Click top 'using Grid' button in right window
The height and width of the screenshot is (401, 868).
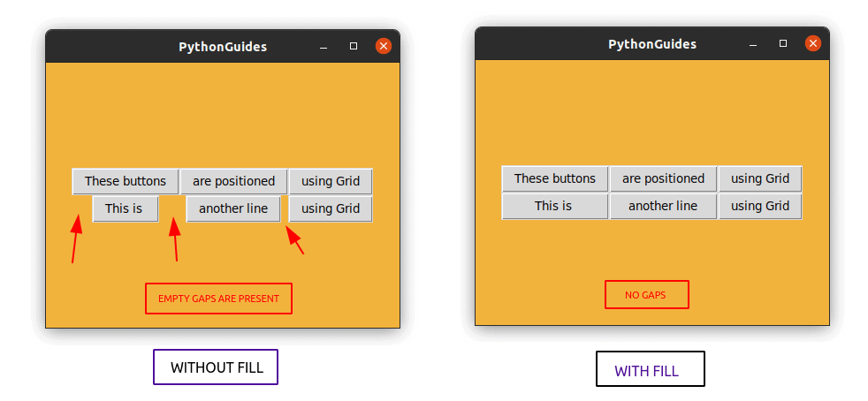[760, 178]
